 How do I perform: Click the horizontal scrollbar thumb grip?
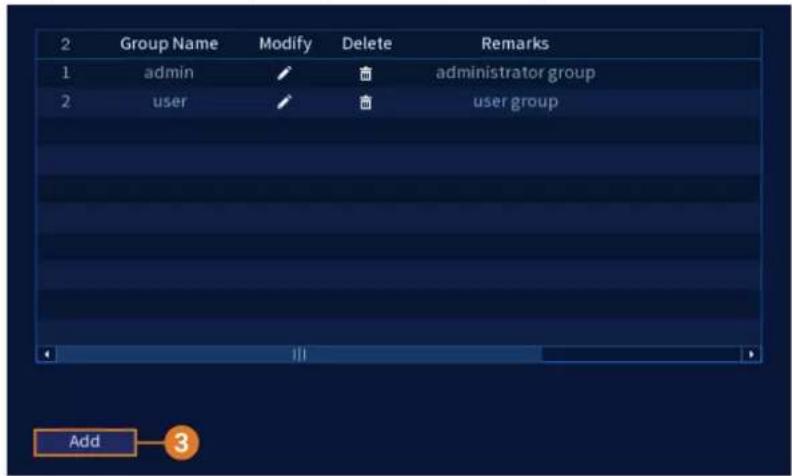[x=299, y=354]
